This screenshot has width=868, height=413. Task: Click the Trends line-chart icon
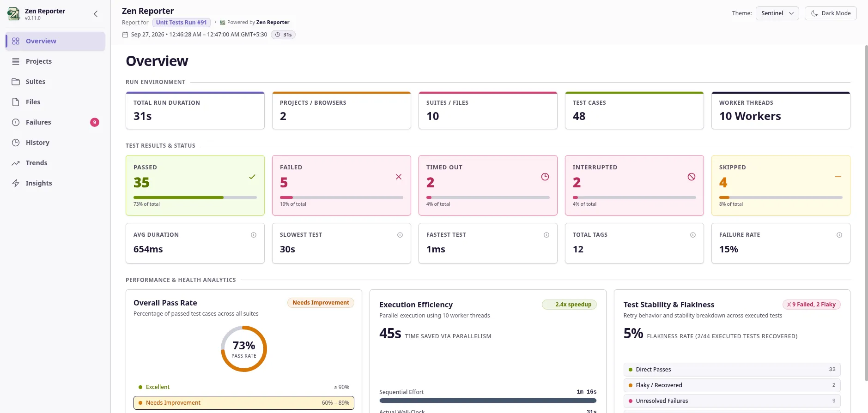[16, 163]
